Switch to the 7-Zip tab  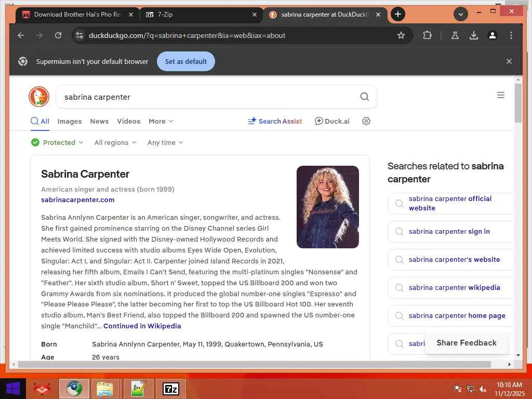(x=202, y=15)
